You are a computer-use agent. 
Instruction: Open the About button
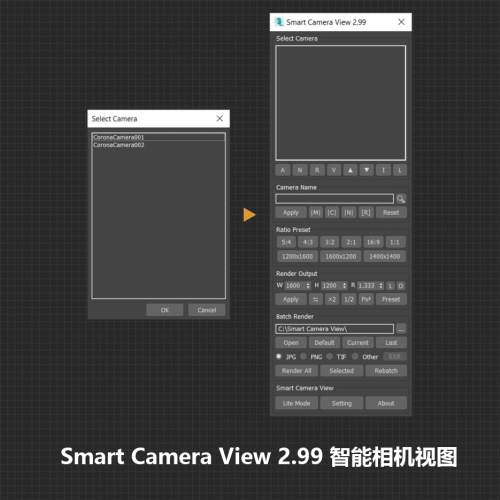(386, 403)
